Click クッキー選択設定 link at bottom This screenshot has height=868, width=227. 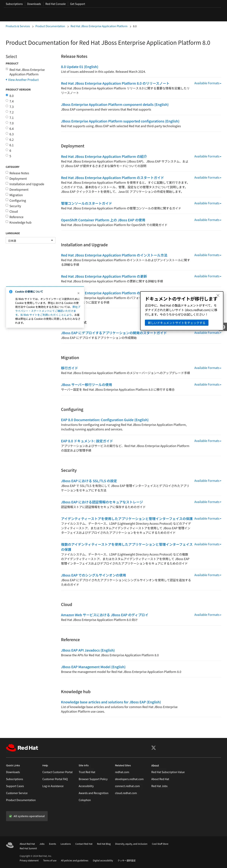[x=127, y=860]
